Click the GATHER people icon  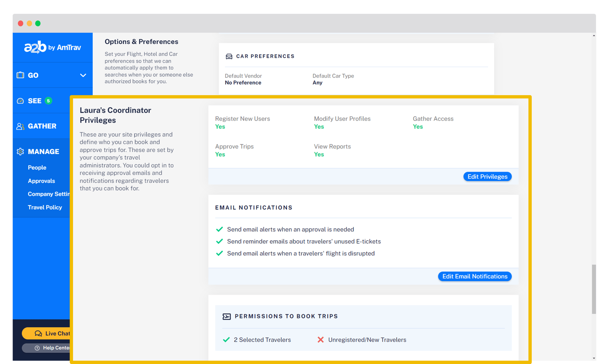click(20, 126)
